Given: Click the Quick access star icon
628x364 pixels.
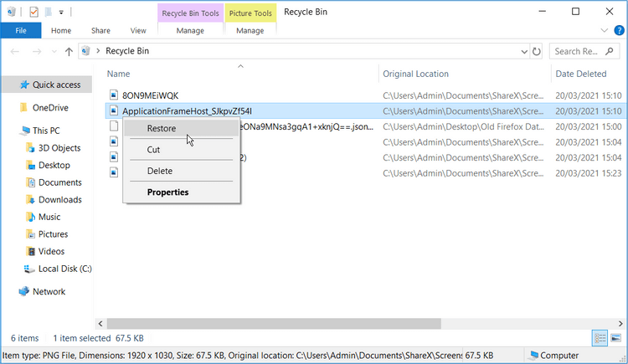Looking at the screenshot, I should [x=23, y=85].
